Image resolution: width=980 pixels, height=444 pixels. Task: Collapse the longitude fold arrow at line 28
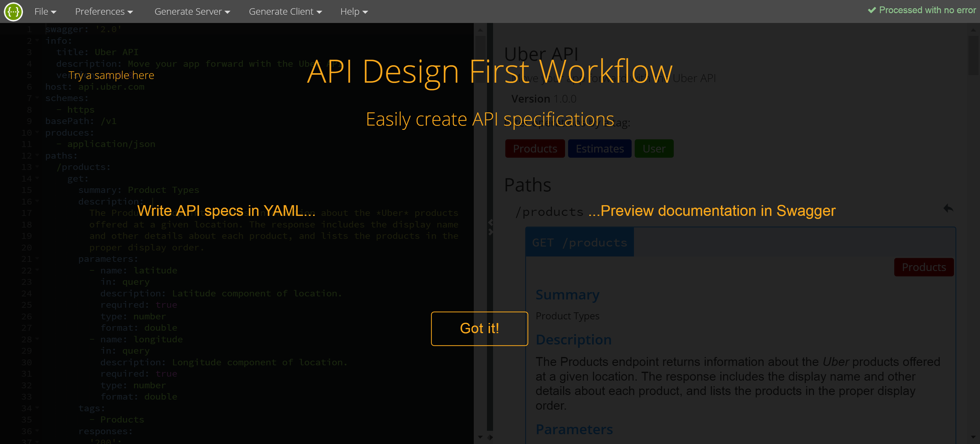(37, 339)
